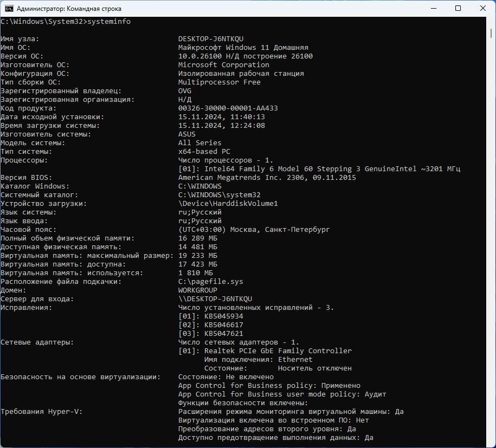
Task: Click hotfix entry KB5047621
Action: point(224,334)
